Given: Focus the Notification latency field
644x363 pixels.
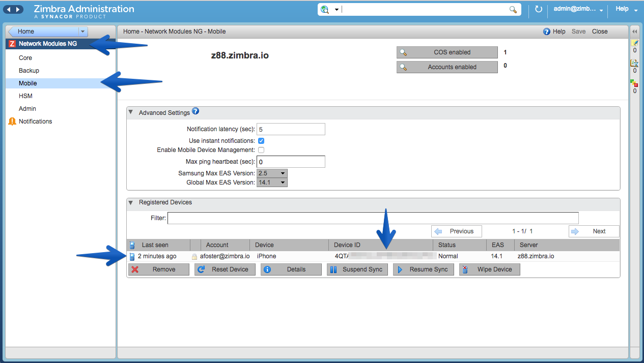Looking at the screenshot, I should tap(291, 129).
